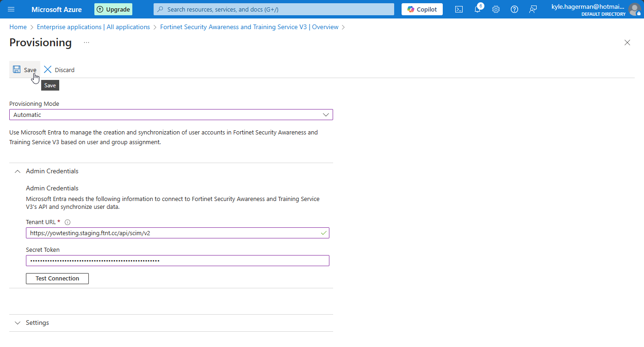Open the Feedback icon in top bar
The height and width of the screenshot is (347, 644).
click(533, 9)
